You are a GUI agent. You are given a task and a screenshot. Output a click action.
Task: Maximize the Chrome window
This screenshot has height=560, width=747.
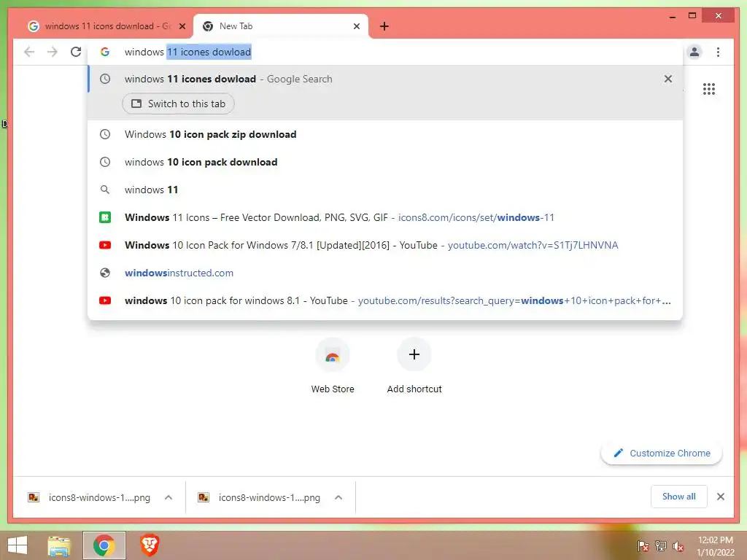click(692, 16)
